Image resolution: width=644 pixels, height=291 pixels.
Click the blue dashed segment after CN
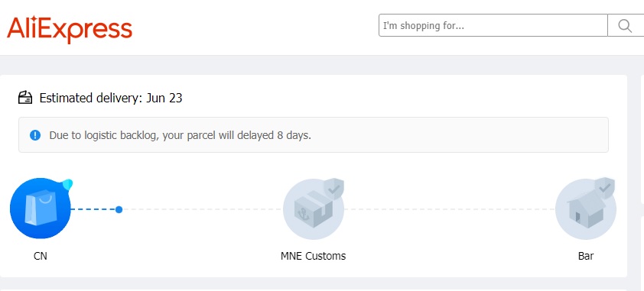(93, 209)
